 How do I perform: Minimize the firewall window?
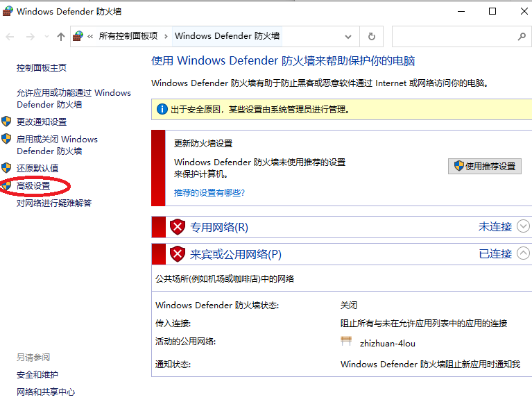(461, 11)
